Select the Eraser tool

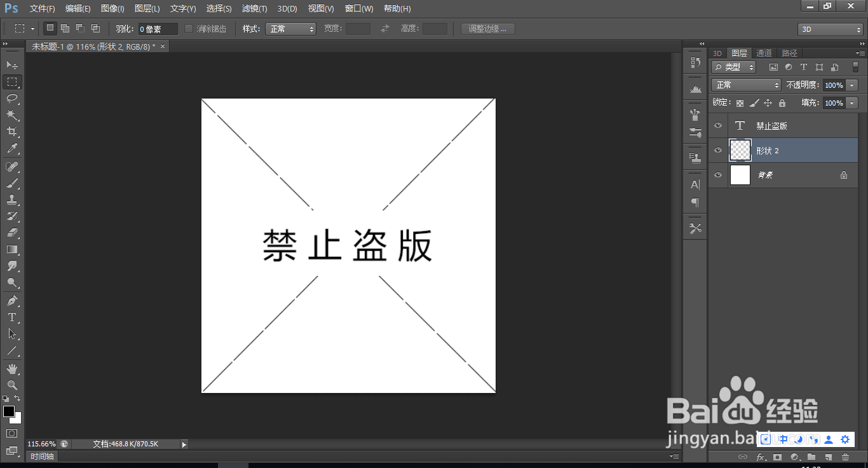(x=12, y=233)
